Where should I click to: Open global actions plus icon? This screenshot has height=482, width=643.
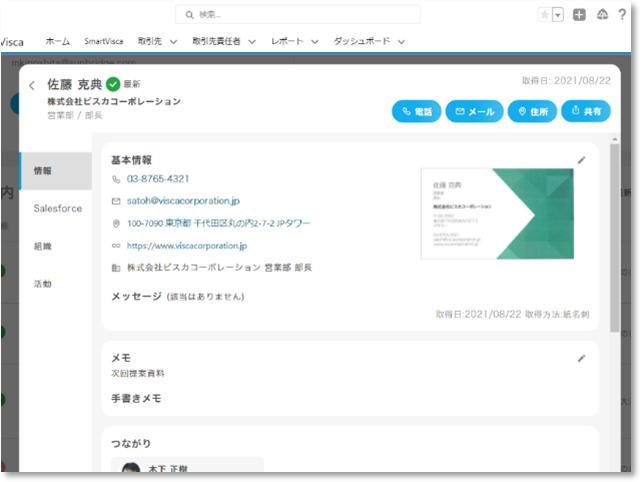coord(579,15)
